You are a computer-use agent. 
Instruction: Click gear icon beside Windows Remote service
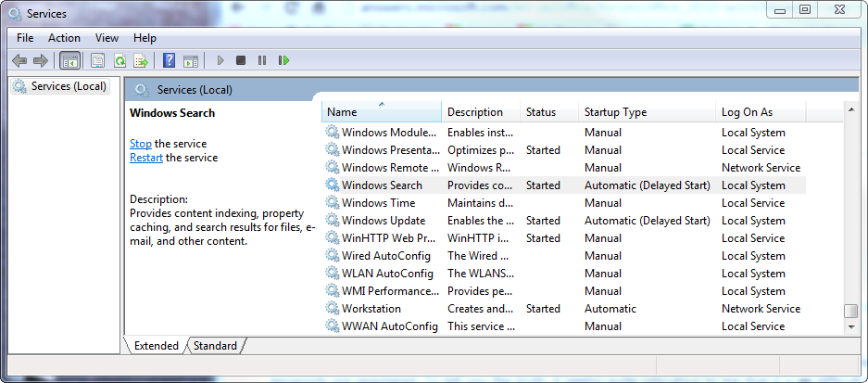pos(333,168)
